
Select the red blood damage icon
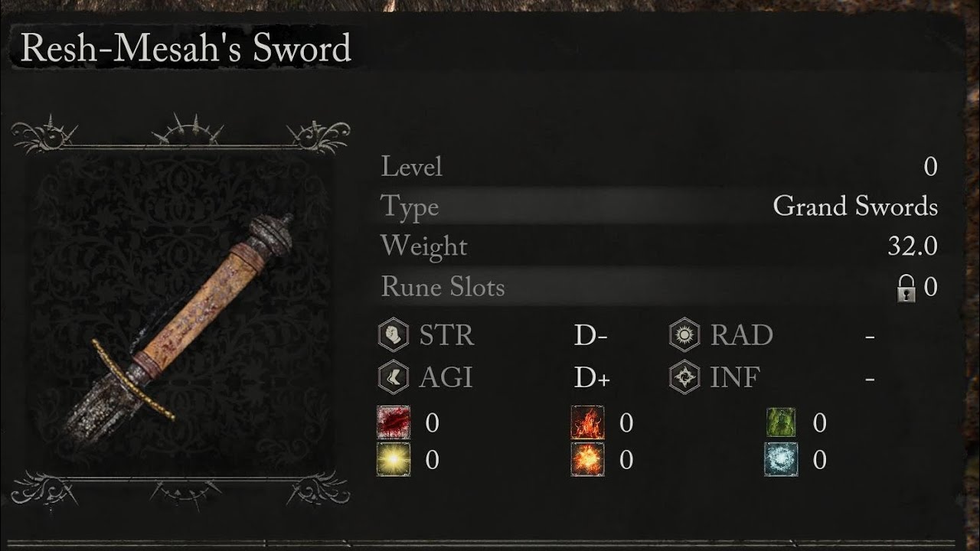pyautogui.click(x=394, y=422)
